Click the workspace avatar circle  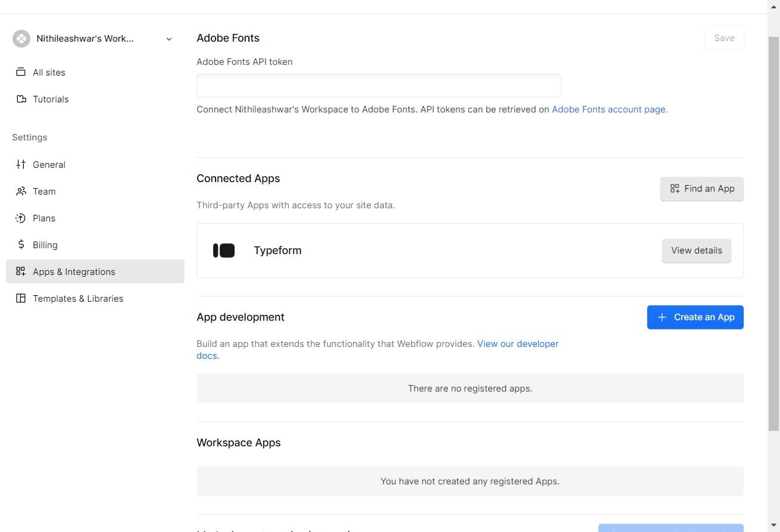pos(21,38)
